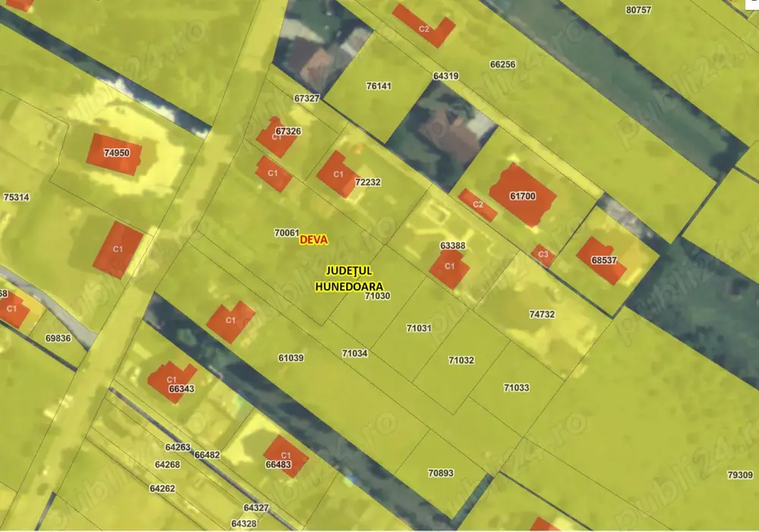This screenshot has width=759, height=532.
Task: Select the building on parcel 66343
Action: pyautogui.click(x=170, y=380)
